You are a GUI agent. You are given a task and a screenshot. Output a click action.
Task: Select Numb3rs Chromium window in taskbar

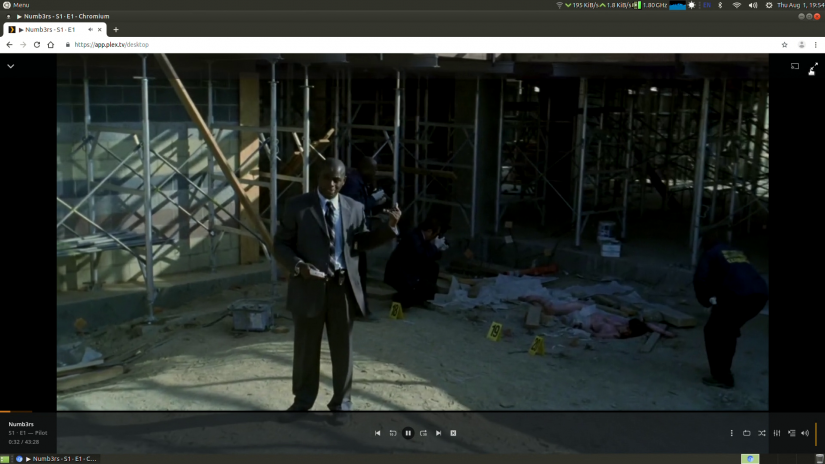56,459
